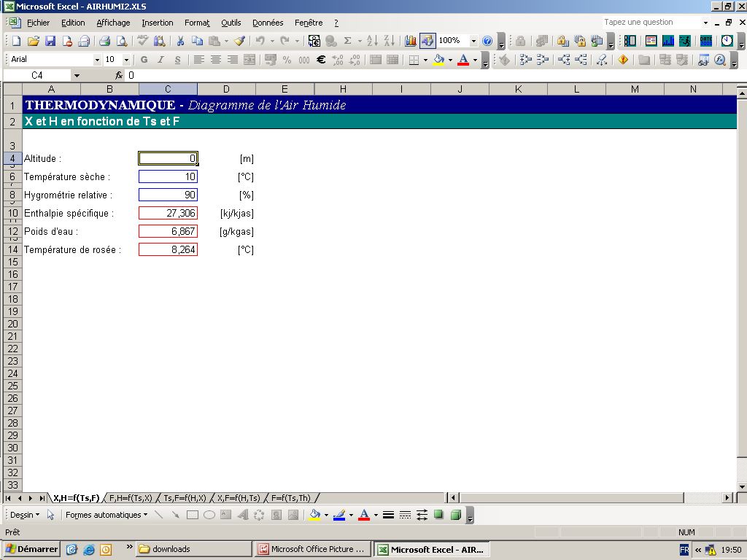Open the zoom percentage dropdown
Image resolution: width=747 pixels, height=560 pixels.
click(473, 41)
